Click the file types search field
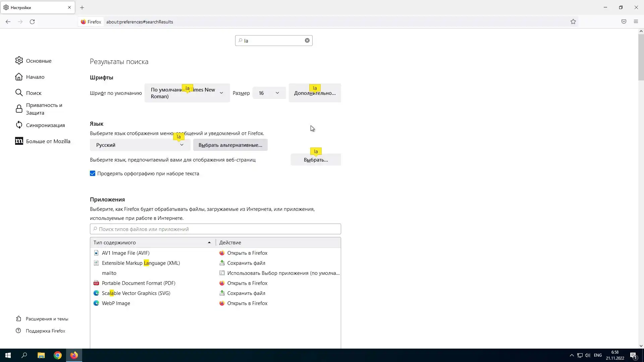The width and height of the screenshot is (644, 362). [215, 229]
